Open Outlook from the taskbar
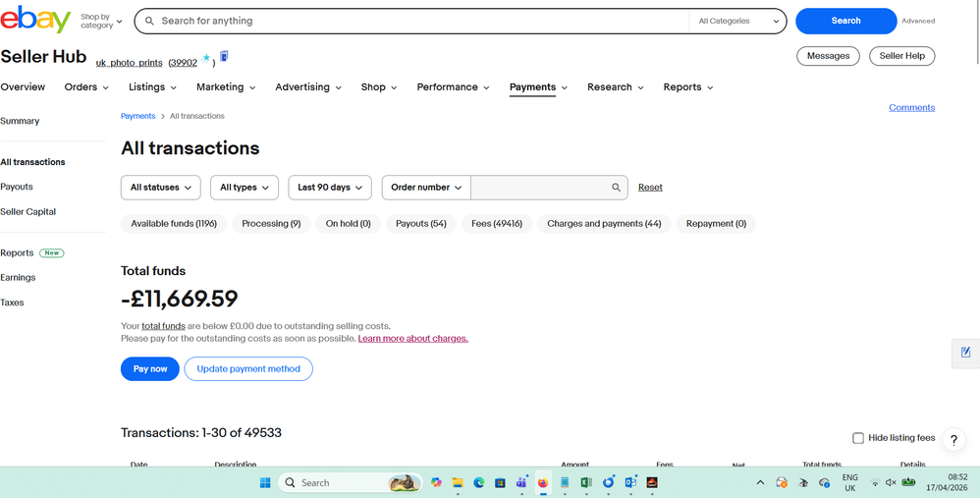Image resolution: width=980 pixels, height=498 pixels. click(630, 482)
